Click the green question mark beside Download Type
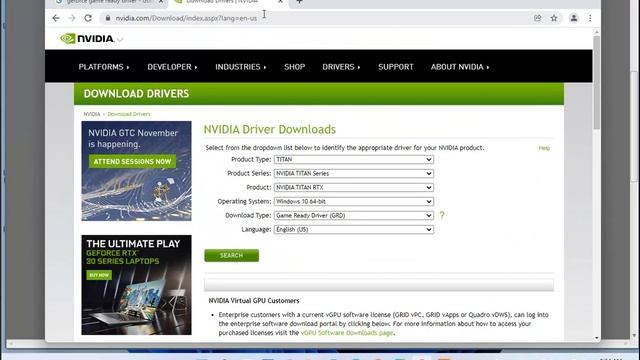Viewport: 640px width, 360px height. pyautogui.click(x=442, y=215)
